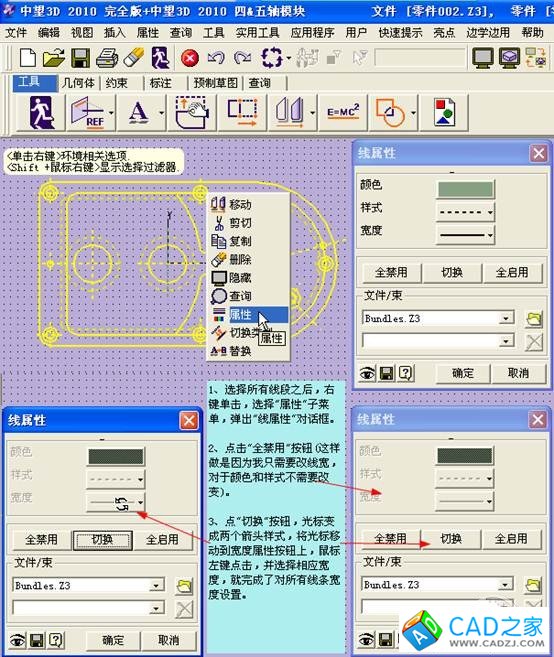
Task: Open the 文件 menu
Action: coord(16,33)
